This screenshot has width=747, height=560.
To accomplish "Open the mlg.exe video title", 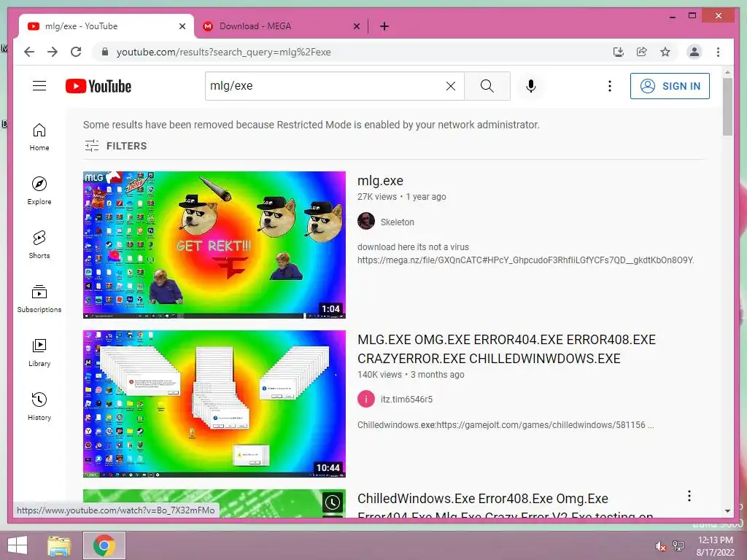I will pos(380,181).
